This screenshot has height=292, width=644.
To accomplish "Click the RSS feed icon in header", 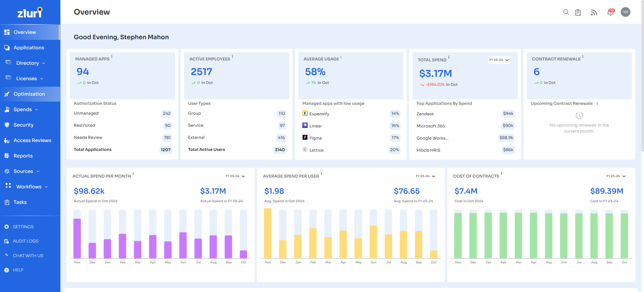I will point(594,12).
